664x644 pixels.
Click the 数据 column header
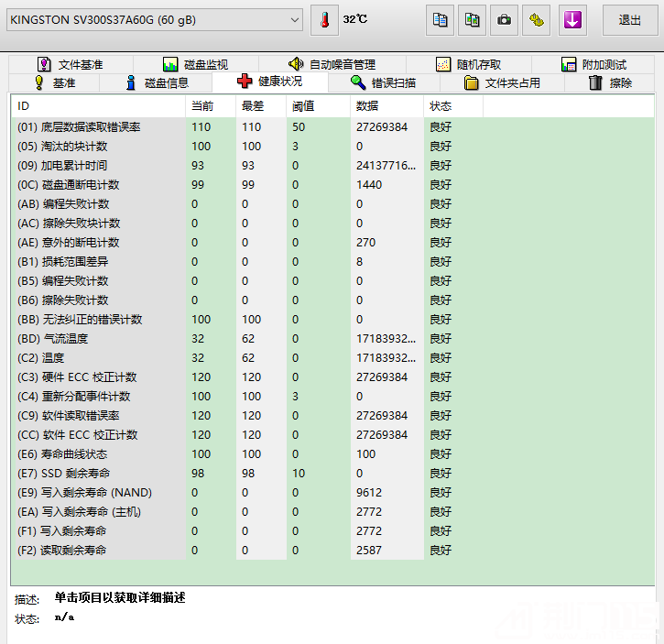[x=386, y=106]
